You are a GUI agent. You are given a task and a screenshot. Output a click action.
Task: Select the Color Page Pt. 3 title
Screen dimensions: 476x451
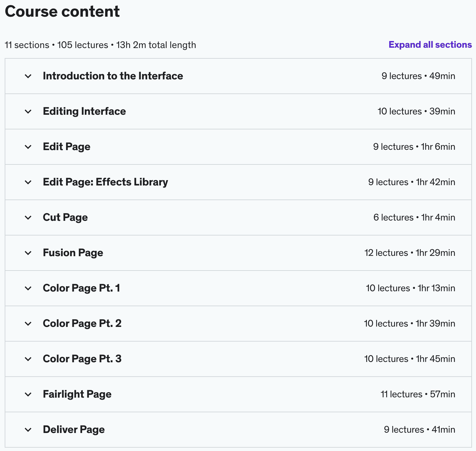82,359
